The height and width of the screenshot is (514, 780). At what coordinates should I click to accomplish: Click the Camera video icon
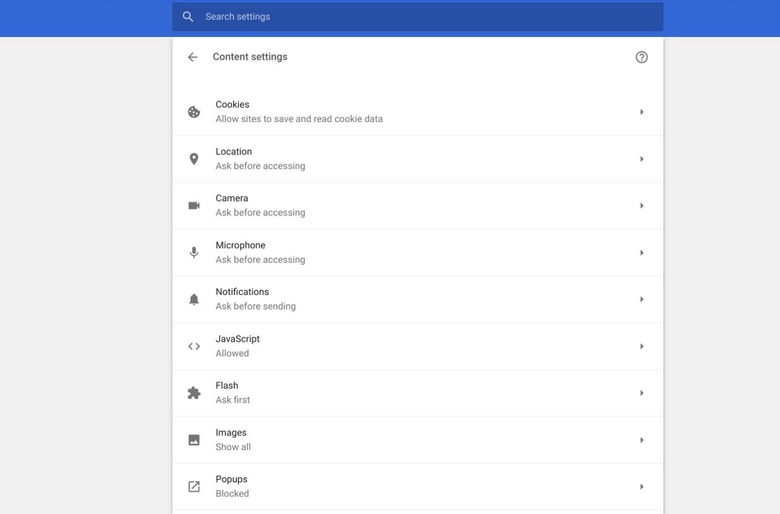[x=194, y=206]
